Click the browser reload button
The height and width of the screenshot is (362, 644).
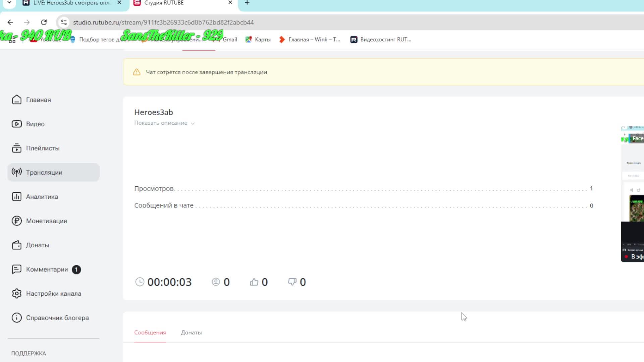click(44, 22)
